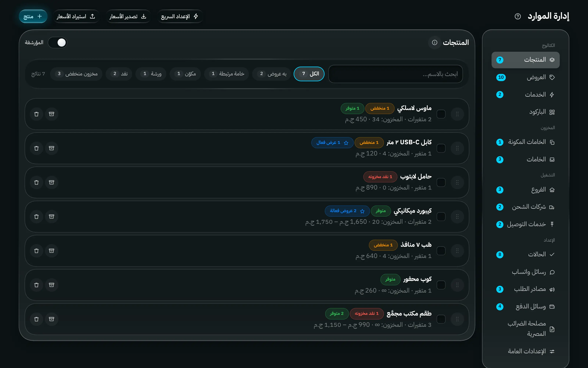Open الباركود in the sidebar
Screen dimensions: 588x368
tap(525, 112)
